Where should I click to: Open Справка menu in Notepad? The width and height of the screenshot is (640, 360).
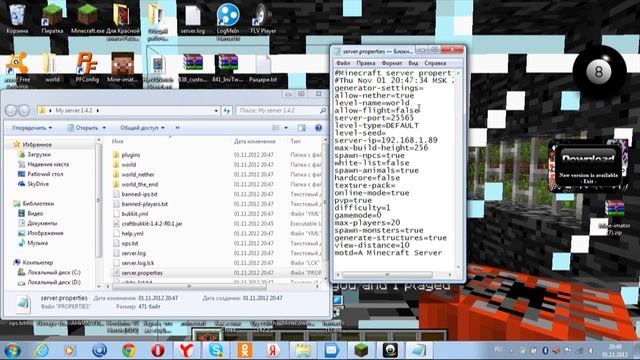click(435, 63)
